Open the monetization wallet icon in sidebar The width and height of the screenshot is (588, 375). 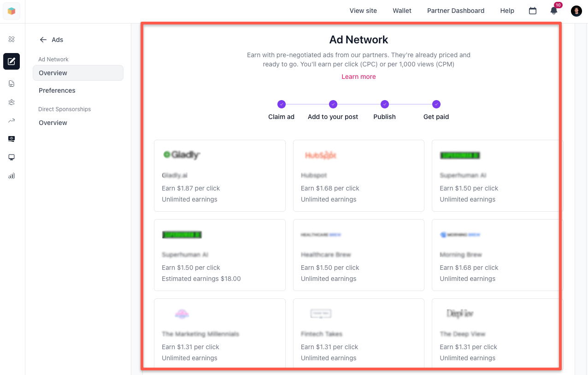[11, 139]
